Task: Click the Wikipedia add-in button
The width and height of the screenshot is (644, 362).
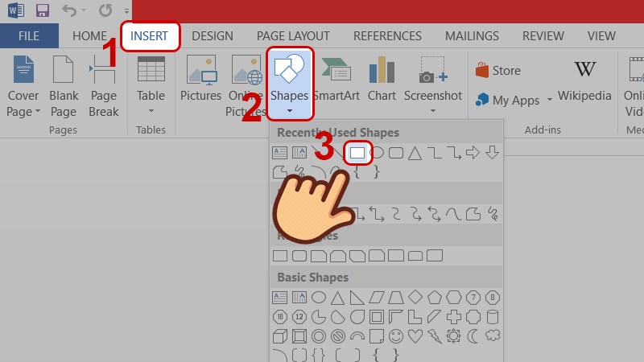Action: [x=584, y=80]
